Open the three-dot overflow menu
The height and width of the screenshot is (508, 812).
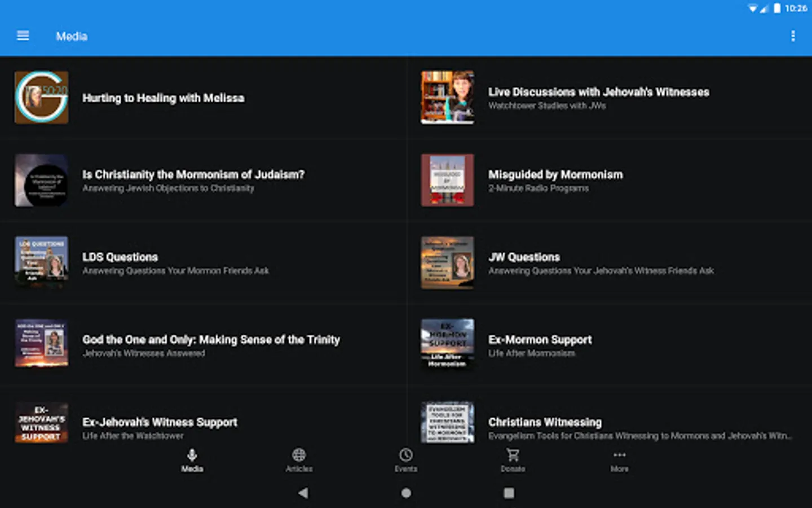[x=793, y=36]
